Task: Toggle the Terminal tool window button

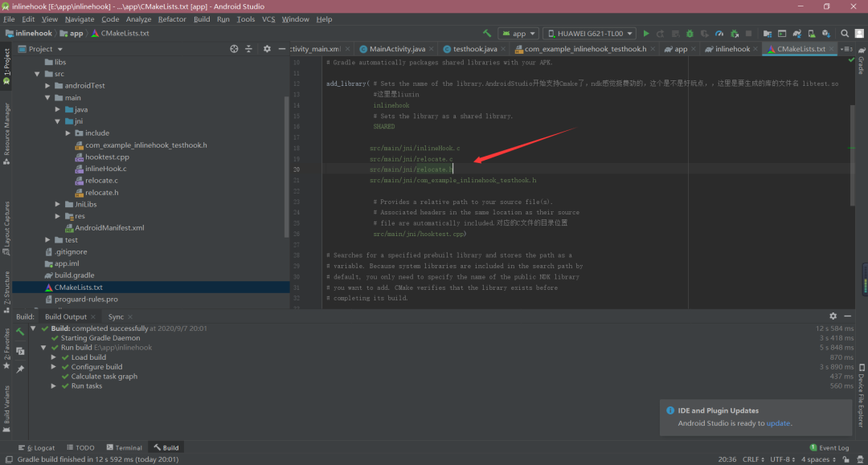Action: (x=124, y=448)
